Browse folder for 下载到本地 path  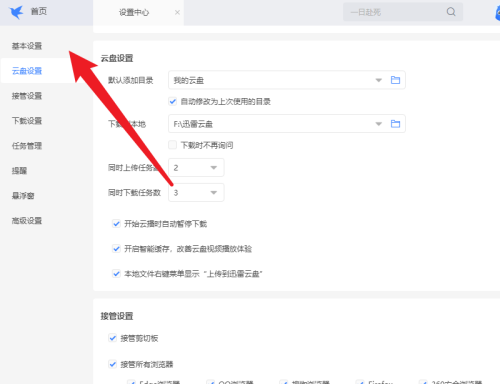(395, 124)
